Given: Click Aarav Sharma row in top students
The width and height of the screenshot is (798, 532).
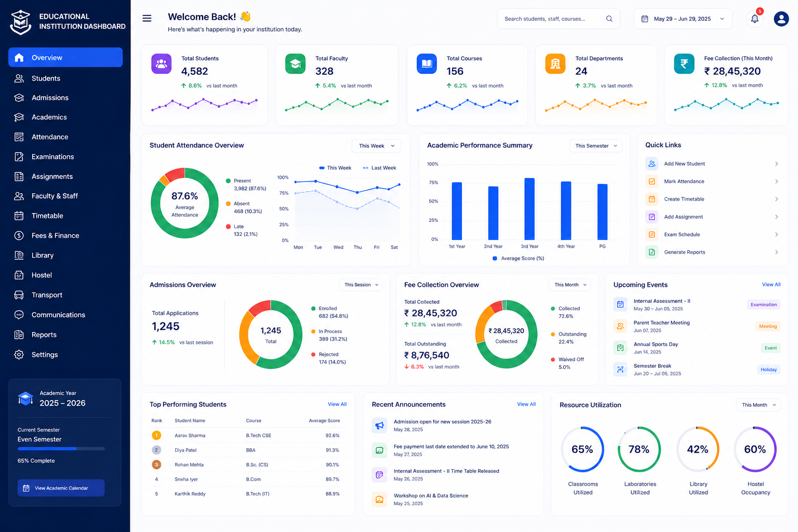Looking at the screenshot, I should [246, 435].
